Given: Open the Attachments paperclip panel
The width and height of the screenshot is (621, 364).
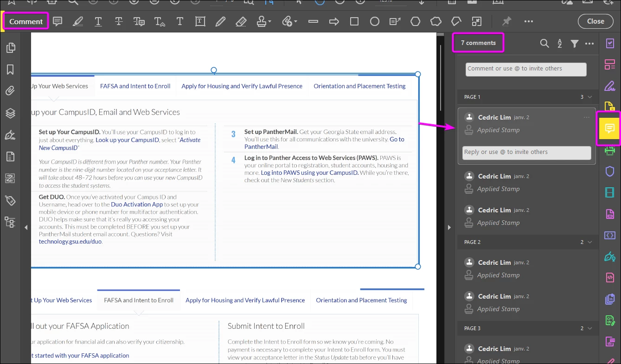Looking at the screenshot, I should click(x=10, y=91).
